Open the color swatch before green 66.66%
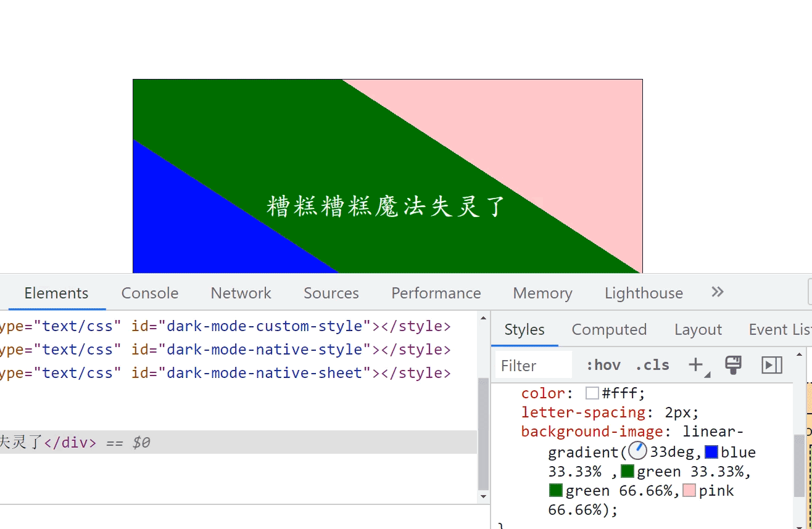Image resolution: width=812 pixels, height=529 pixels. pos(555,491)
